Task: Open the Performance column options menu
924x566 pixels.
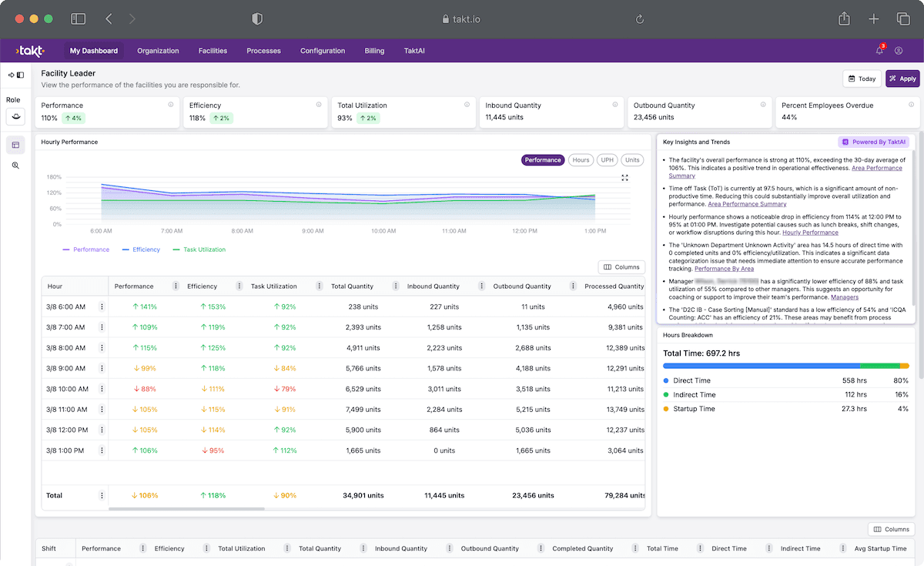Action: tap(176, 286)
